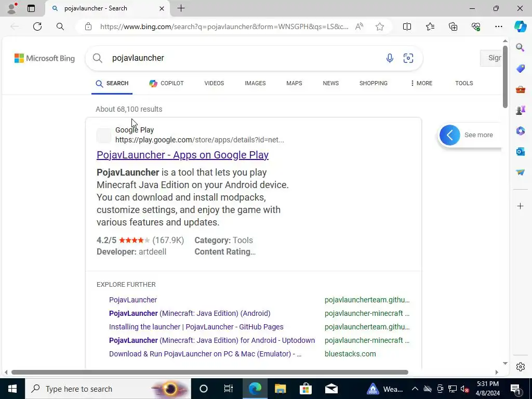Open the Windows Start menu

click(12, 389)
